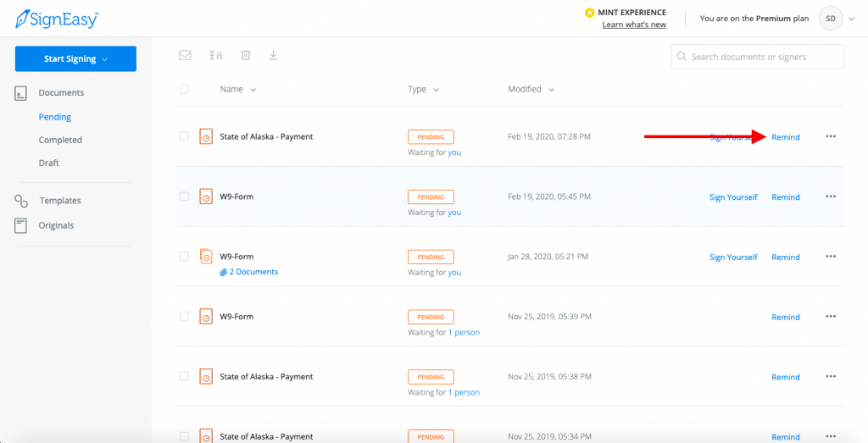Open three-dot menu for 05:39 PM row
The width and height of the screenshot is (868, 443).
coord(831,316)
